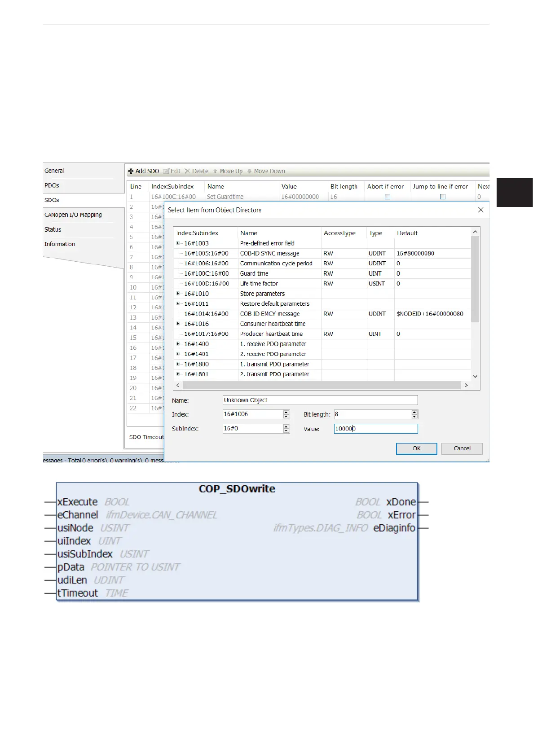Click the Add SDO toolbar button
533x756 pixels.
pyautogui.click(x=144, y=171)
